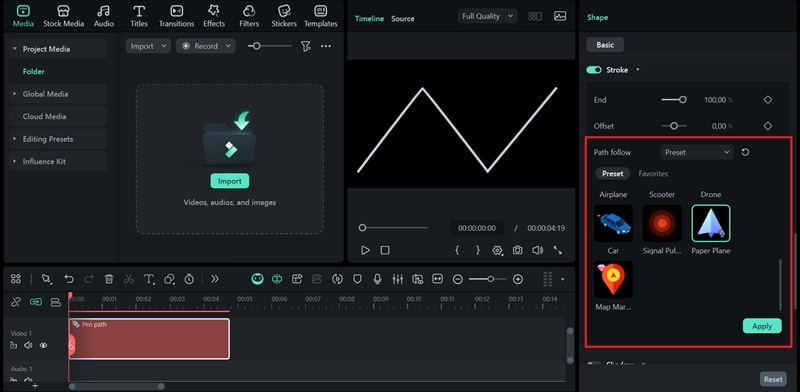This screenshot has width=800, height=392.
Task: Open the media panel more options
Action: [326, 46]
